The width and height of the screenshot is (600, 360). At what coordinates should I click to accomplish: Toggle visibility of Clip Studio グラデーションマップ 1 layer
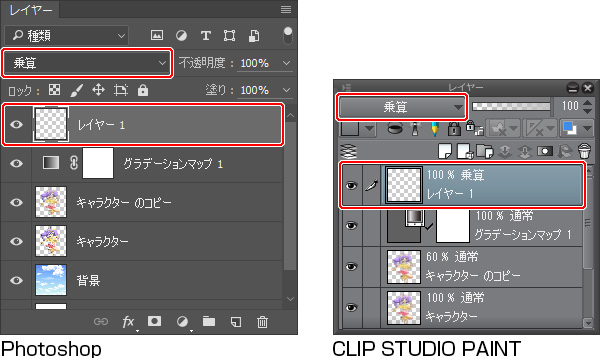click(x=351, y=226)
